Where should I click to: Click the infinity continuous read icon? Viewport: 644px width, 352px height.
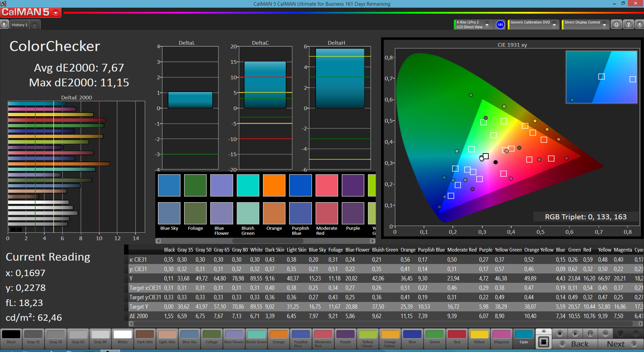coord(605,334)
